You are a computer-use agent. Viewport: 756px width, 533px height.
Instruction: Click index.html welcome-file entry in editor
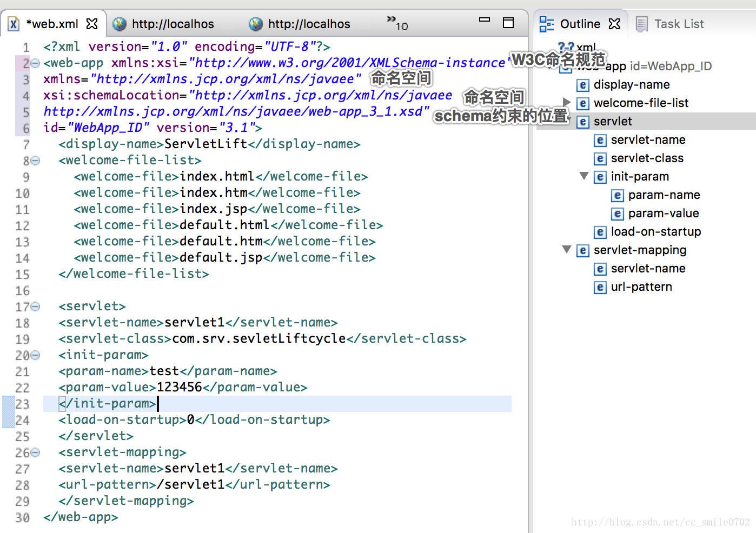coord(217,176)
